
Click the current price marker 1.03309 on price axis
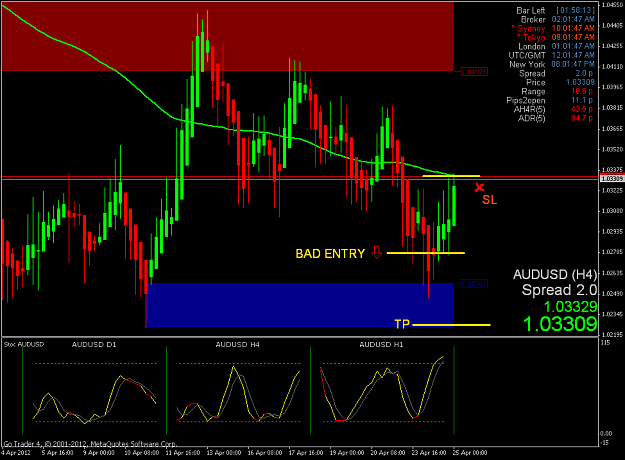click(x=612, y=179)
